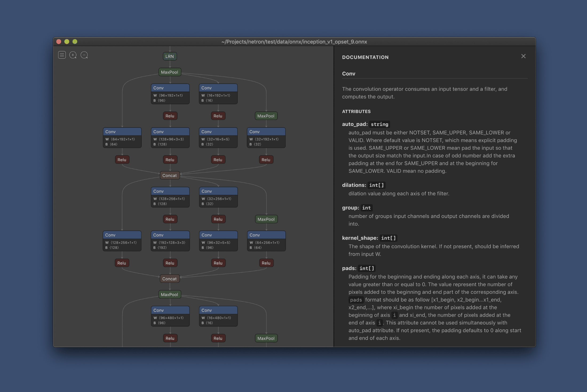Click the auto_pad attribute name
587x392 pixels.
(x=355, y=124)
